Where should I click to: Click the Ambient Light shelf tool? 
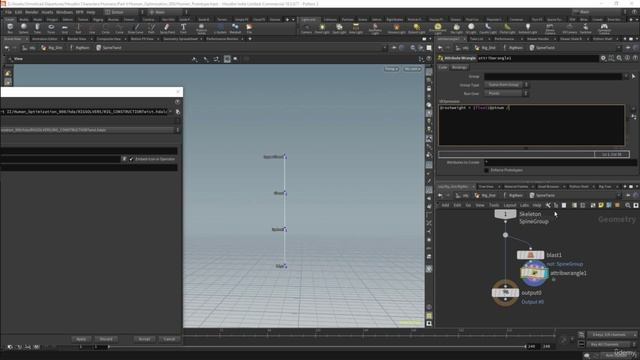click(527, 29)
